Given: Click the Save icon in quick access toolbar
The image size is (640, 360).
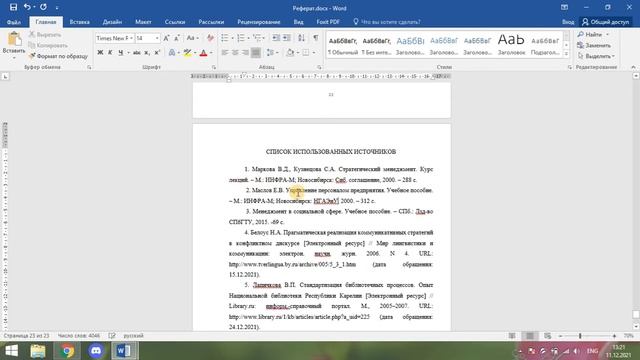Looking at the screenshot, I should click(x=13, y=7).
